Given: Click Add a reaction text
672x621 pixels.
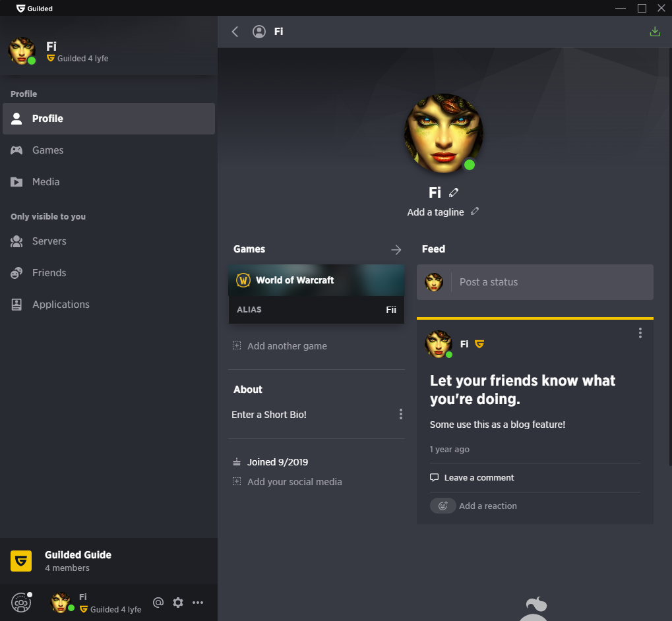Looking at the screenshot, I should tap(488, 506).
